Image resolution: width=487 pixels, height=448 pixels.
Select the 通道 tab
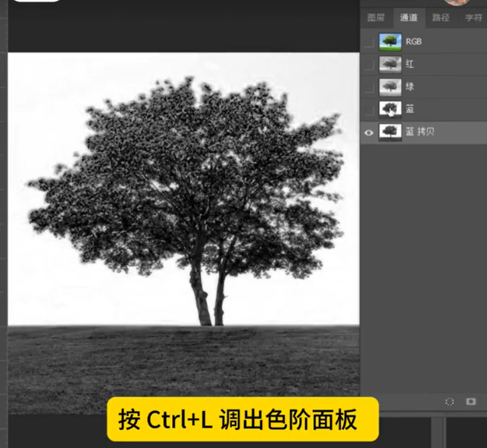408,17
